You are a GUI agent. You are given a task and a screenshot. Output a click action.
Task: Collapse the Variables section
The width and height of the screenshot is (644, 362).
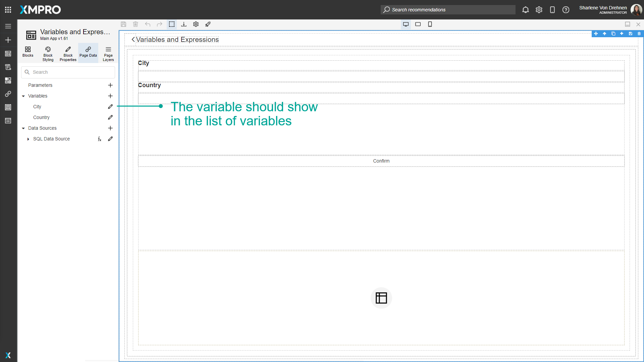[23, 96]
